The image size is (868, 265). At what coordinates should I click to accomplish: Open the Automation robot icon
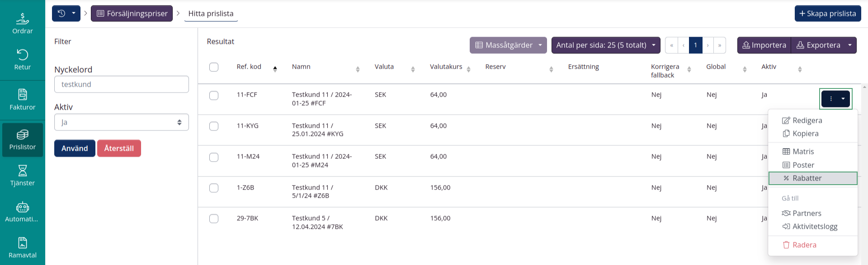[x=22, y=212]
